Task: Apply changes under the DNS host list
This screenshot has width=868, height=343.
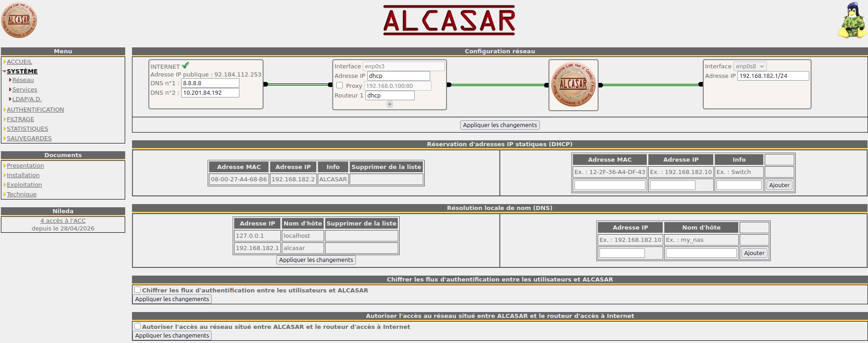Action: [316, 260]
